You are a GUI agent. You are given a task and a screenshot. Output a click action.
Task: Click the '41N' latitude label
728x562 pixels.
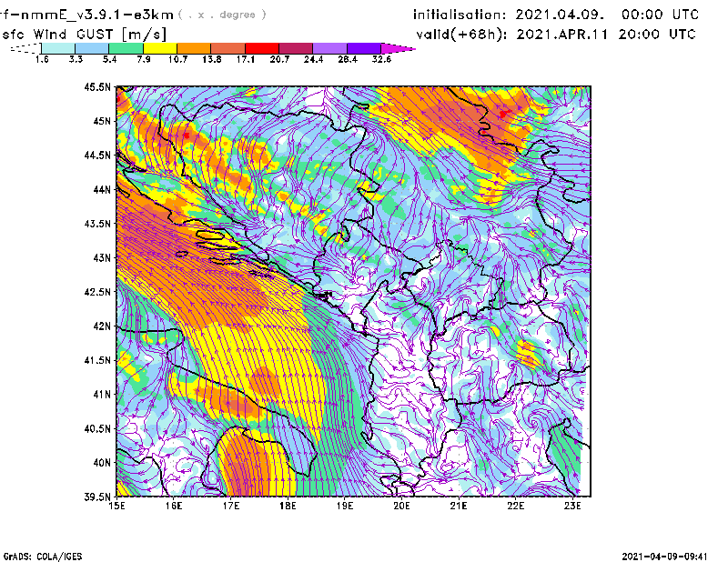pyautogui.click(x=102, y=395)
